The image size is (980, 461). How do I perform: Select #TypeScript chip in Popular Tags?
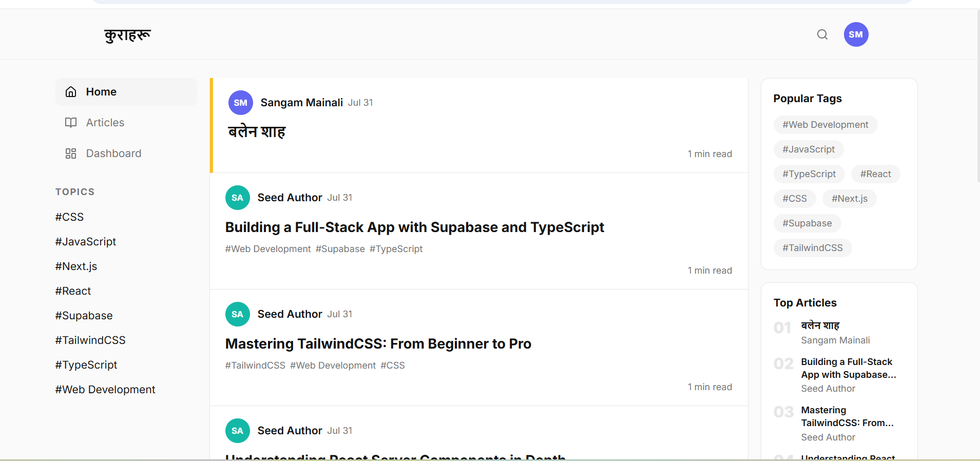[809, 174]
